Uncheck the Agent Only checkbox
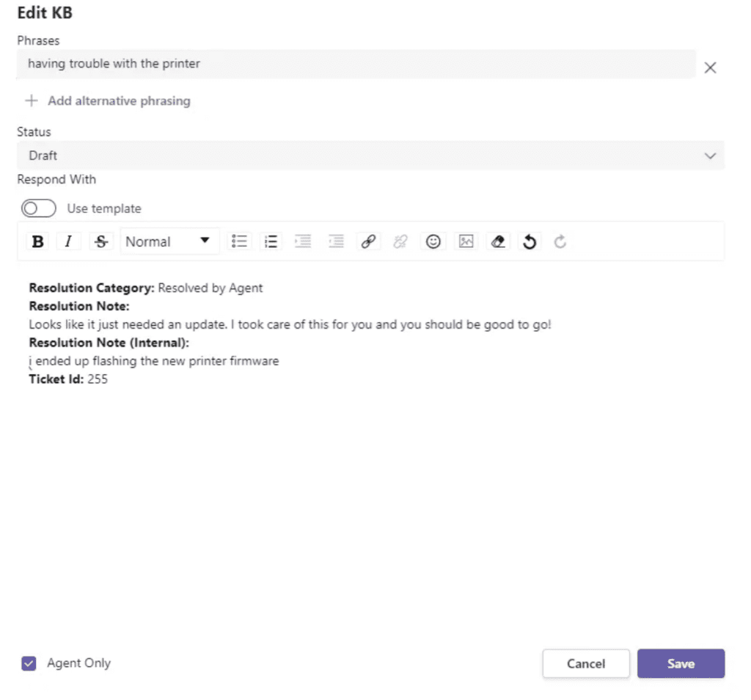This screenshot has width=751, height=700. (28, 663)
